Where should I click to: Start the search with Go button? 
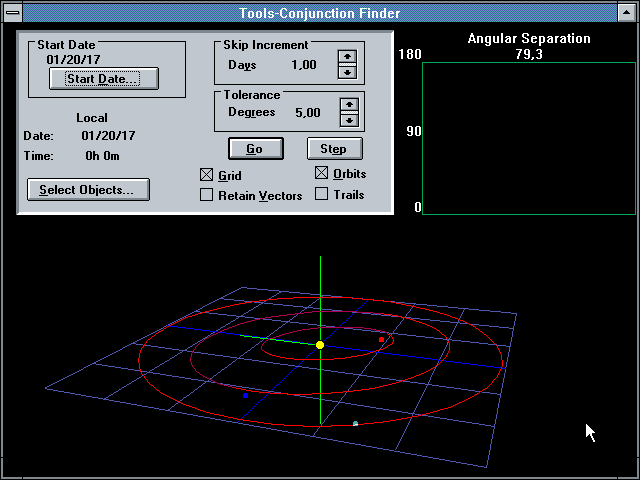(254, 149)
